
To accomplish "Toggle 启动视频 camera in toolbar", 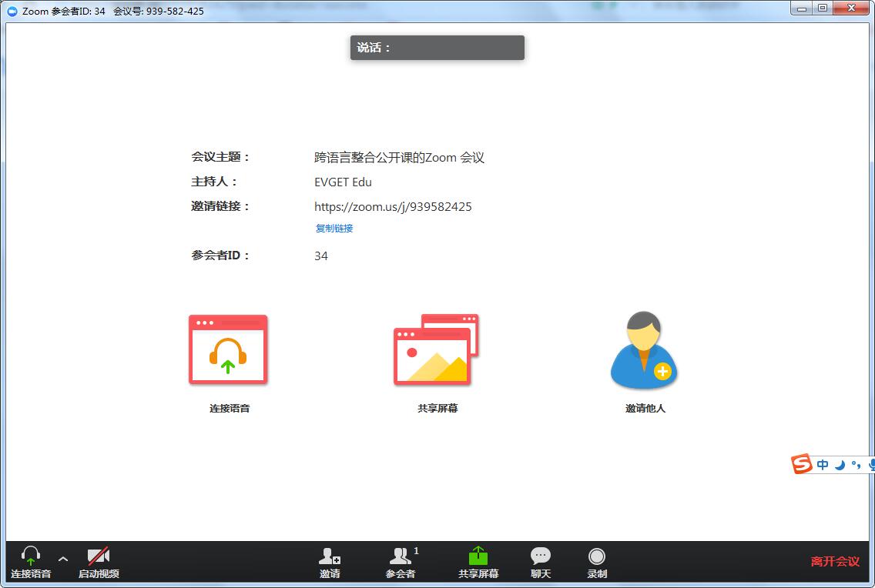I will point(99,563).
